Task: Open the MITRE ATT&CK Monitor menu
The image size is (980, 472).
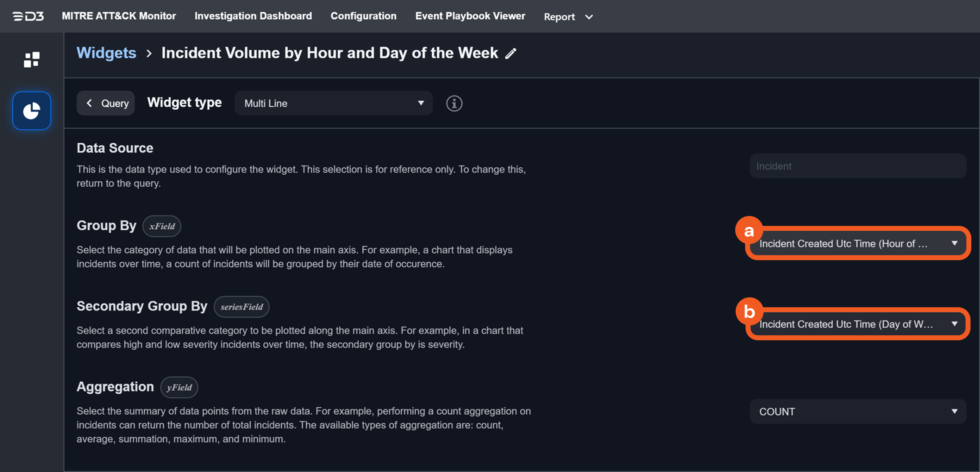Action: (x=119, y=16)
